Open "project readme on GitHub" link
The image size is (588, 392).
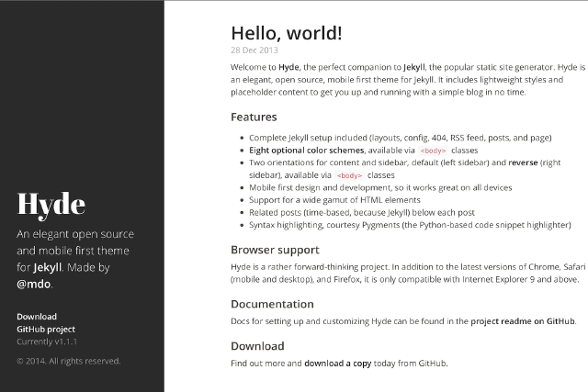click(x=524, y=321)
